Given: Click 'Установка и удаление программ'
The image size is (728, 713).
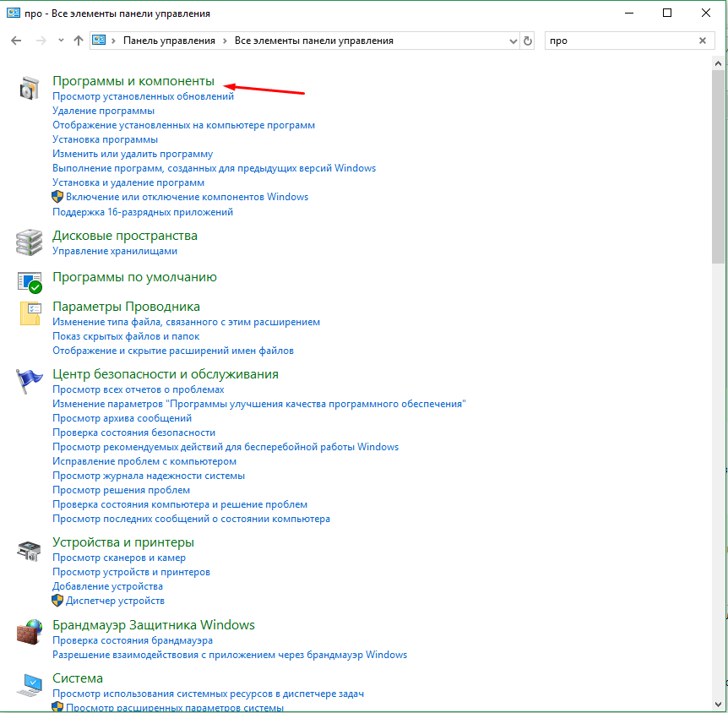Looking at the screenshot, I should [x=128, y=182].
